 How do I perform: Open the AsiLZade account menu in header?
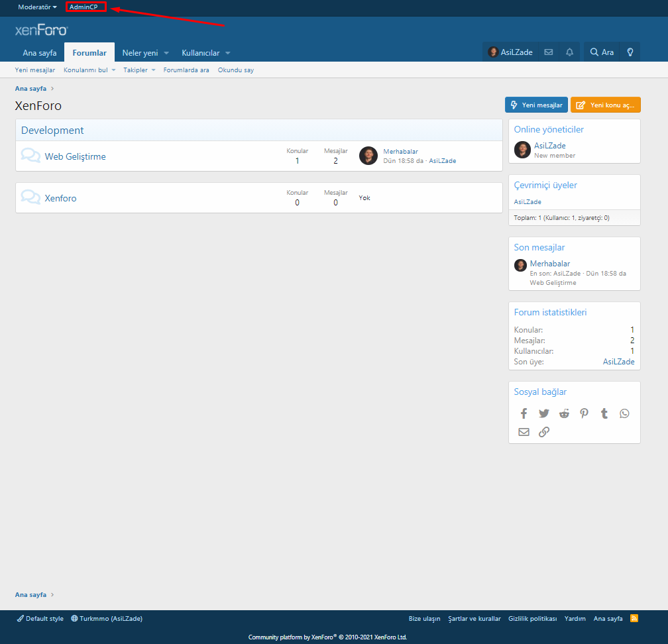[510, 52]
